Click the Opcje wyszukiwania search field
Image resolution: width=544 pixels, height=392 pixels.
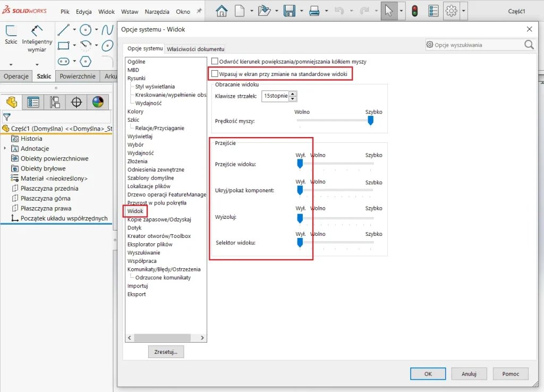[480, 45]
